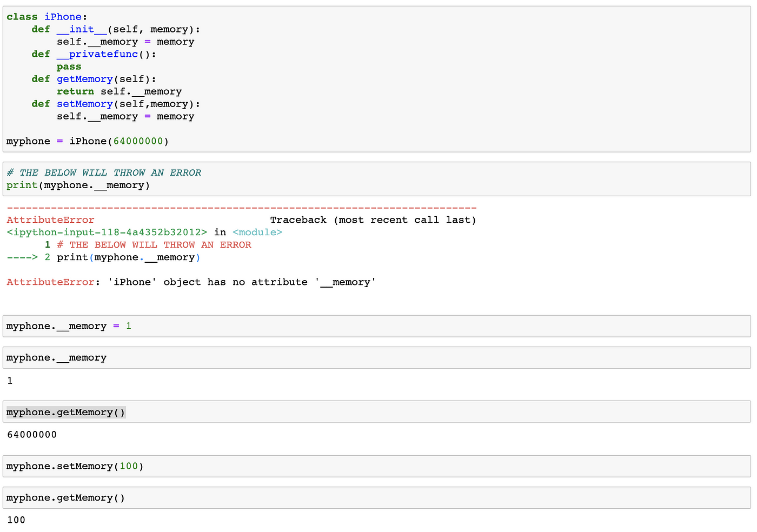Click 'Traceback (most recent call last)' text

click(373, 220)
